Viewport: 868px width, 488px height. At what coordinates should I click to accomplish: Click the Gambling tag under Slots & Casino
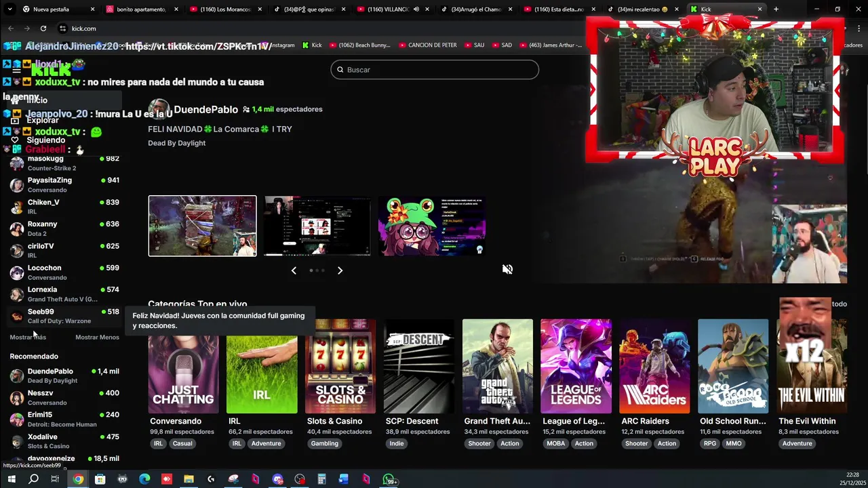point(325,443)
